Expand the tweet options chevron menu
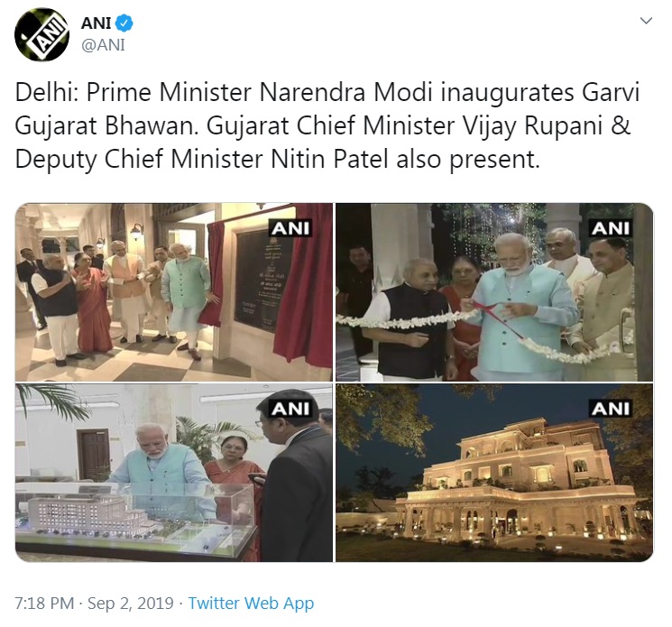Image resolution: width=672 pixels, height=627 pixels. point(646,21)
